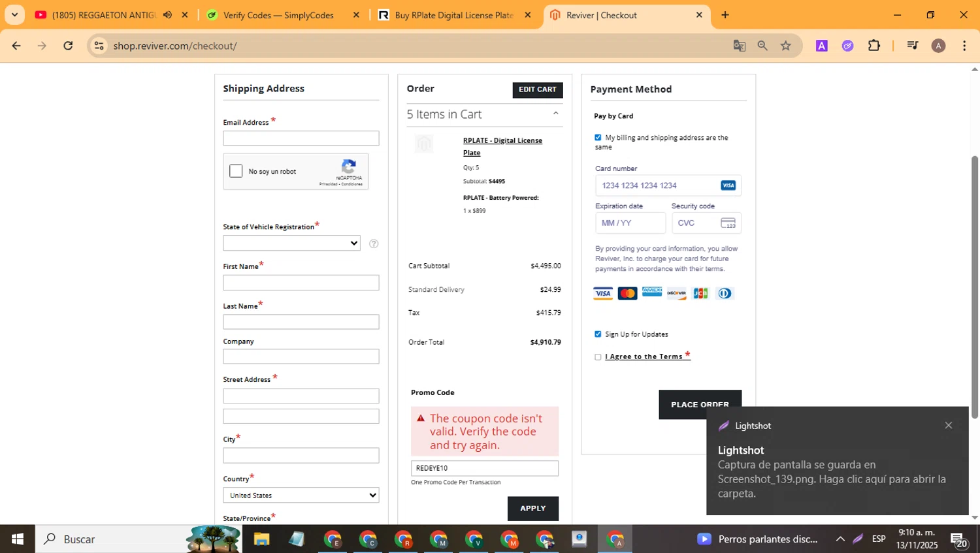The image size is (980, 553).
Task: View site information icon next to URL
Action: coord(99,46)
